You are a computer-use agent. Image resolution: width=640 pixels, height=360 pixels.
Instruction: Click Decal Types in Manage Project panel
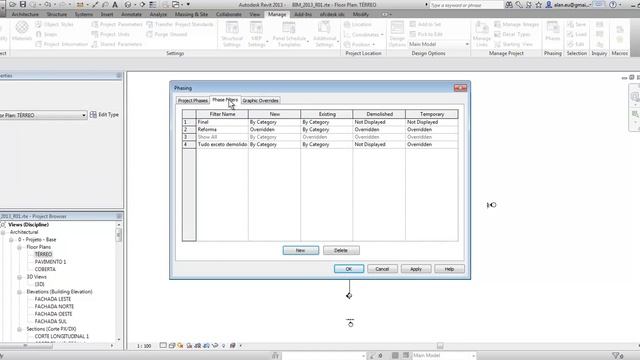coord(512,34)
